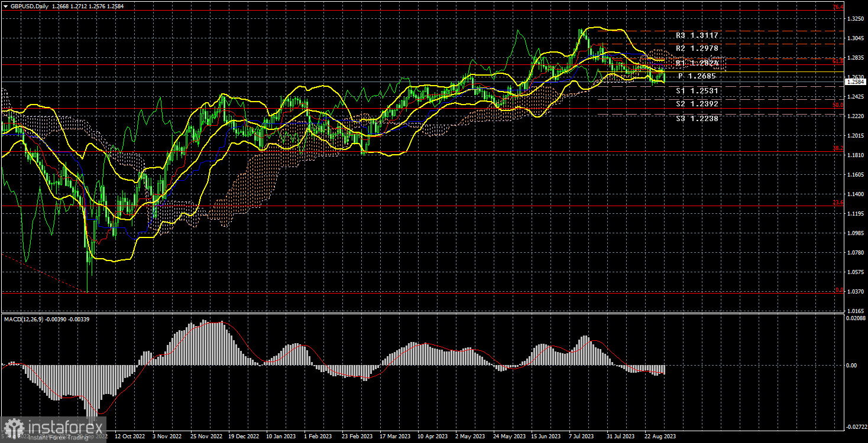
Task: Click the 25 Nov 2022 date label
Action: 205,437
